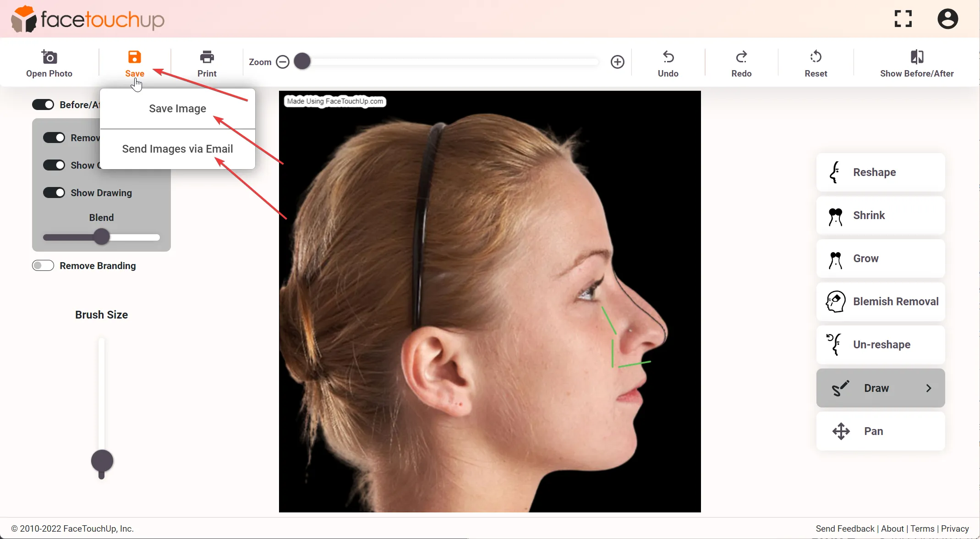Select the Un-reshape tool
This screenshot has height=539, width=980.
coord(880,344)
